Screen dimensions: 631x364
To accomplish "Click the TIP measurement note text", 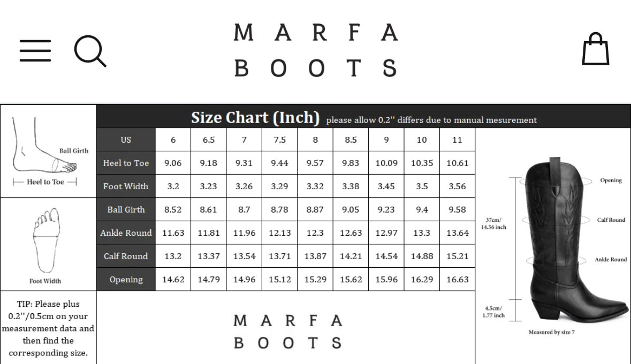I will coord(48,328).
